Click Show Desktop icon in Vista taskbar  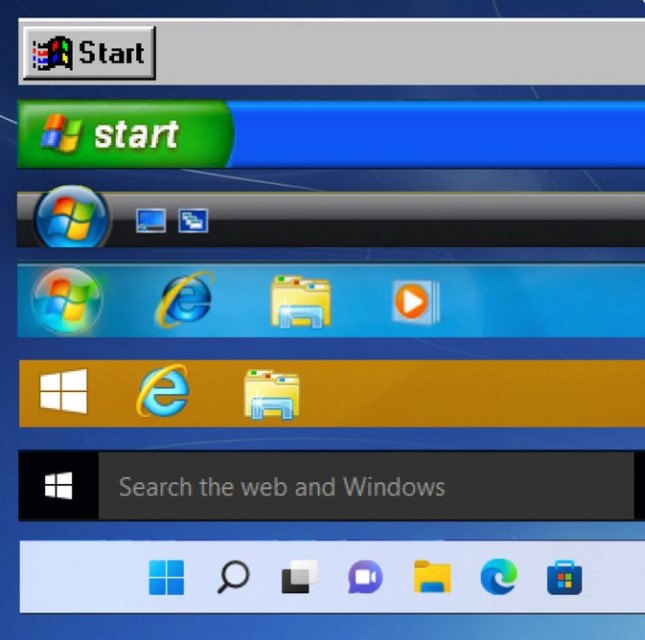(151, 221)
